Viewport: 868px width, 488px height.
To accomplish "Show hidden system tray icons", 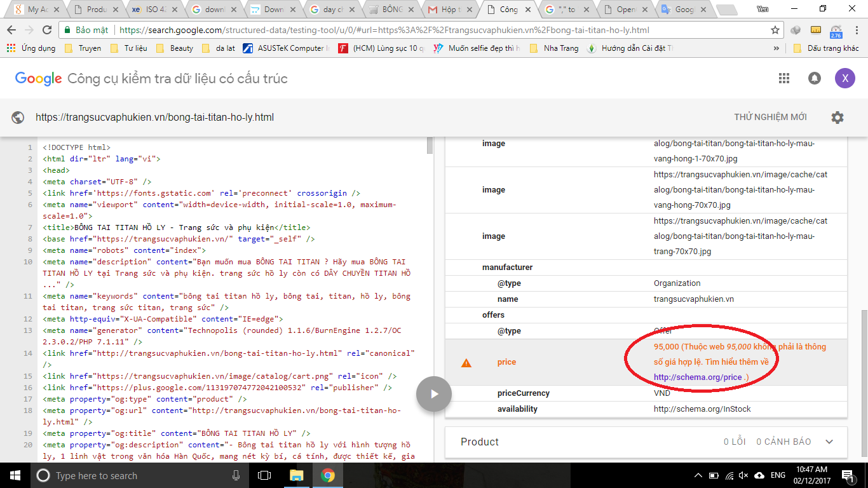I will pyautogui.click(x=698, y=475).
